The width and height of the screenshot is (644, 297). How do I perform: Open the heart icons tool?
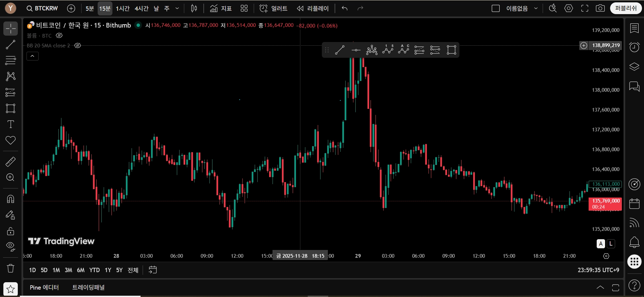pos(11,140)
